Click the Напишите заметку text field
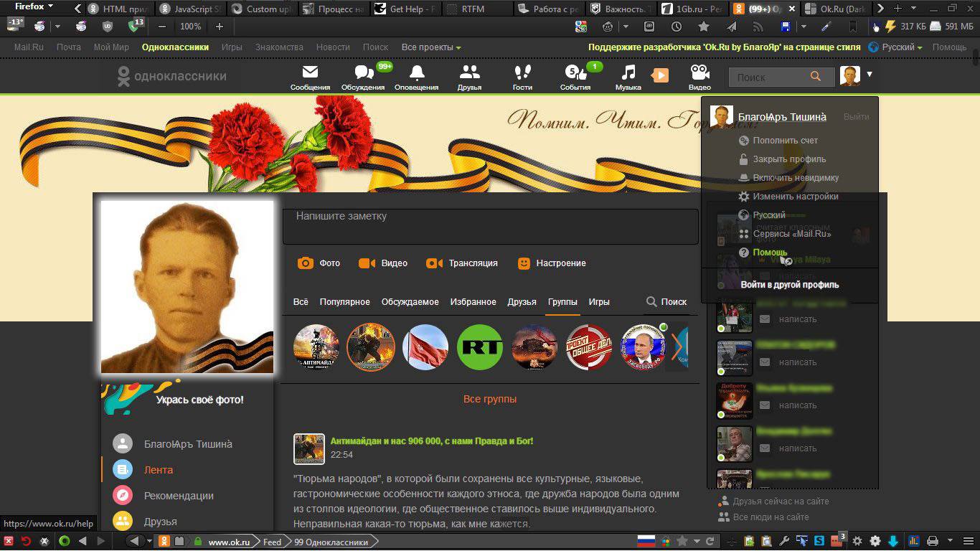Image resolution: width=980 pixels, height=551 pixels. [490, 226]
